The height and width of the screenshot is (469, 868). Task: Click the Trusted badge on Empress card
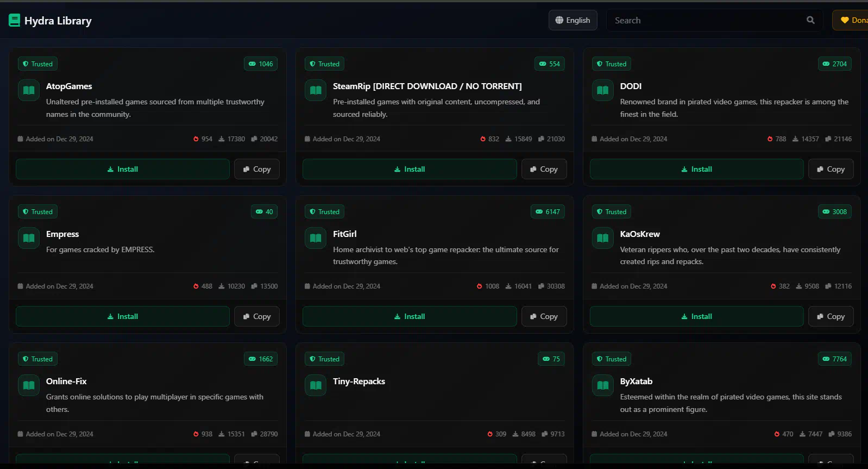click(x=37, y=211)
